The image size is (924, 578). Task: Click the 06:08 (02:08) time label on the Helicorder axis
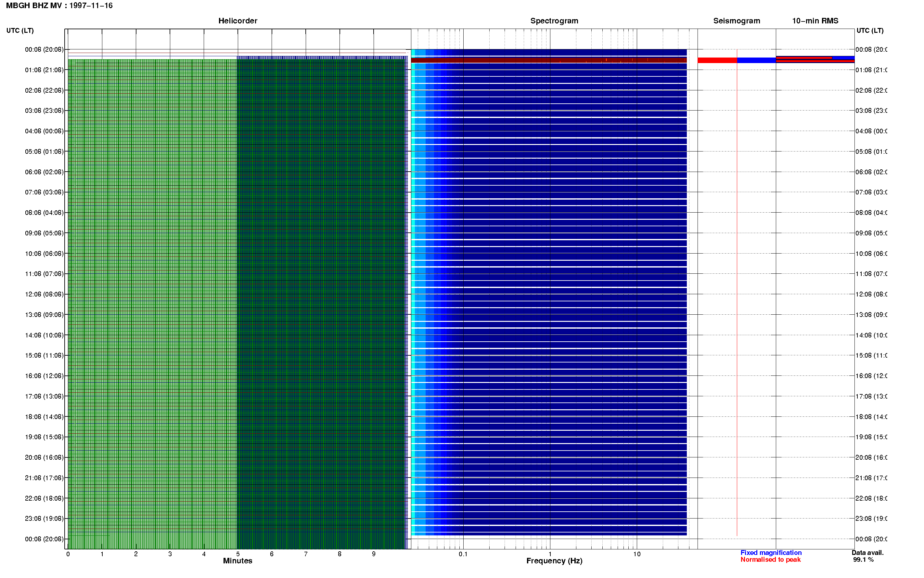pyautogui.click(x=44, y=172)
